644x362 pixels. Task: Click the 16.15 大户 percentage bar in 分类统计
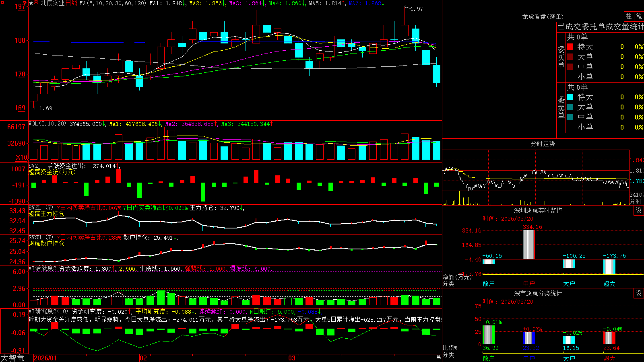click(x=569, y=340)
